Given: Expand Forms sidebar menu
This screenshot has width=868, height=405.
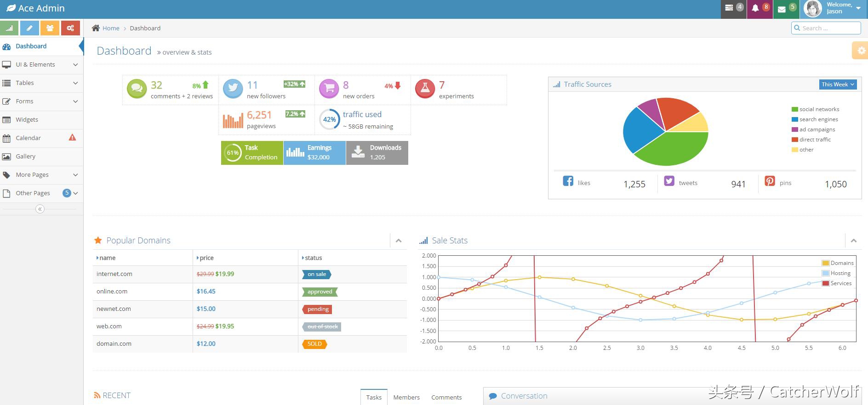Looking at the screenshot, I should point(41,101).
